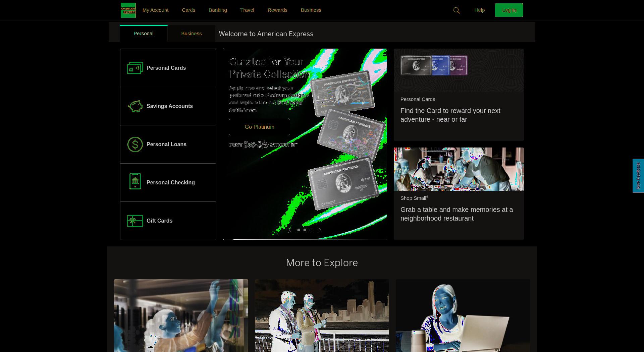Click the three Platinum cards thumbnail
The image size is (644, 352).
[x=434, y=65]
